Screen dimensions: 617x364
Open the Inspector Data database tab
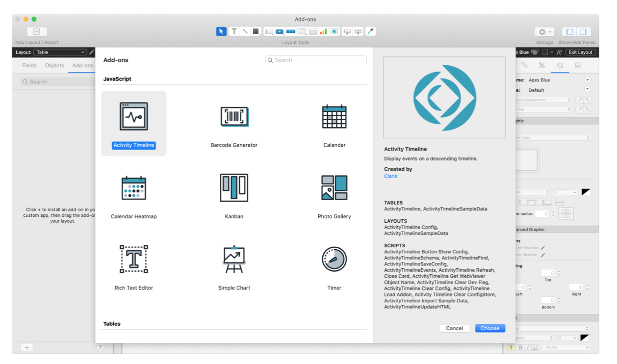point(578,65)
